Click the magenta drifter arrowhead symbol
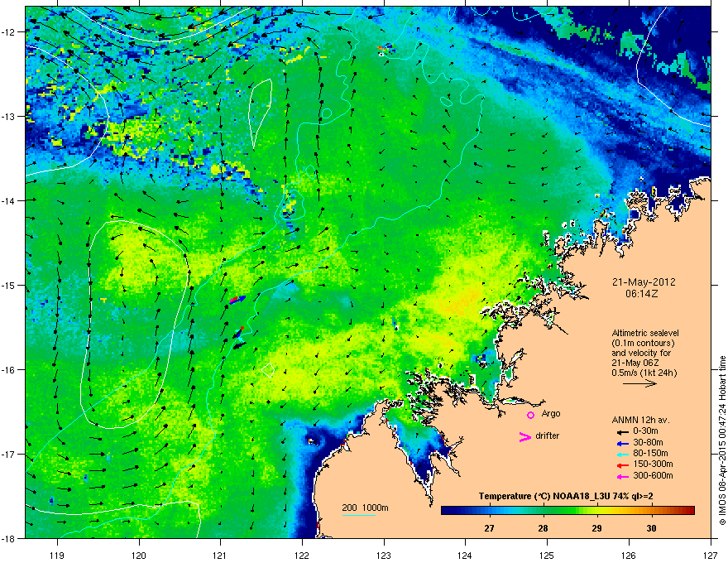 coord(524,437)
